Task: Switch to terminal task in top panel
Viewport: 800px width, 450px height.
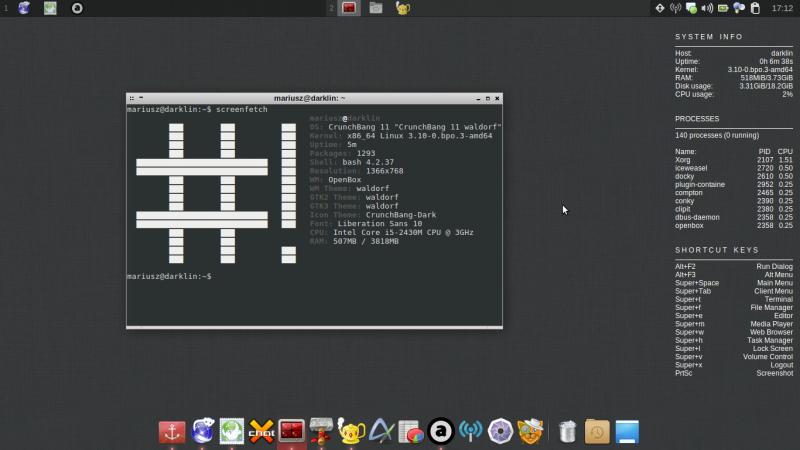Action: coord(350,8)
